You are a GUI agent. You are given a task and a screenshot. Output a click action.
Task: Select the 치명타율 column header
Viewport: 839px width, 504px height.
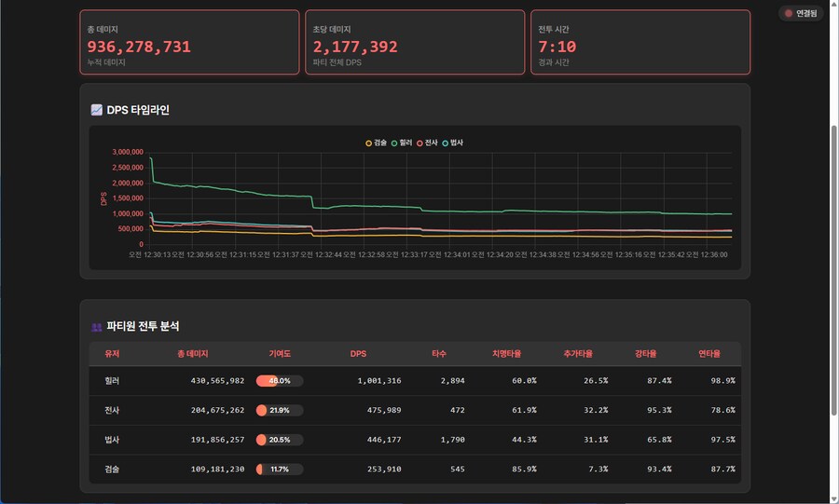pos(506,354)
